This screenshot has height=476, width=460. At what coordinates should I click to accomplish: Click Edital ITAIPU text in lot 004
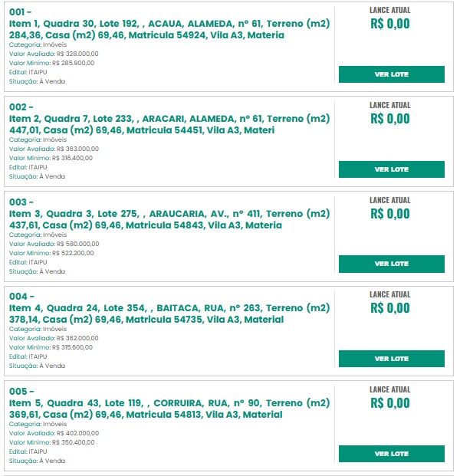point(28,356)
